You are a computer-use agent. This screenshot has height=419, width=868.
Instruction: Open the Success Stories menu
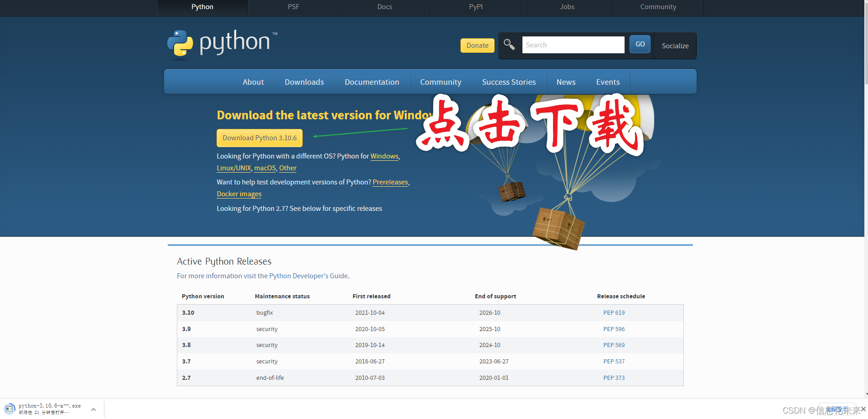[509, 82]
